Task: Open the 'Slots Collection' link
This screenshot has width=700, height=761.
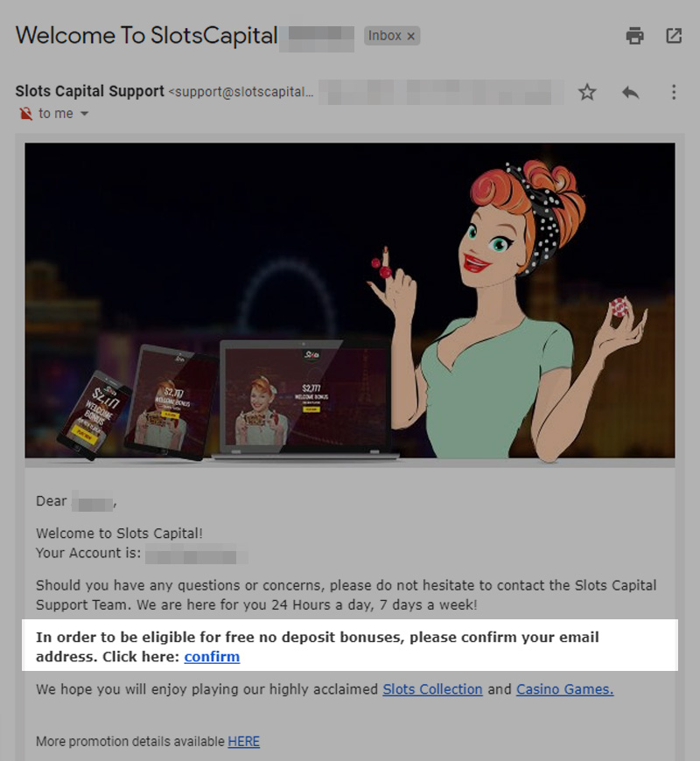Action: tap(432, 689)
